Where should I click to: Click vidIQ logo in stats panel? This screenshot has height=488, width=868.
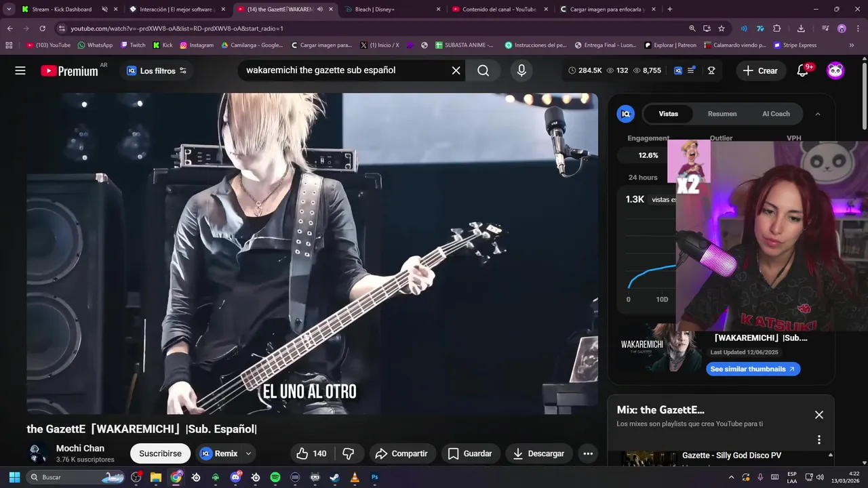point(626,114)
